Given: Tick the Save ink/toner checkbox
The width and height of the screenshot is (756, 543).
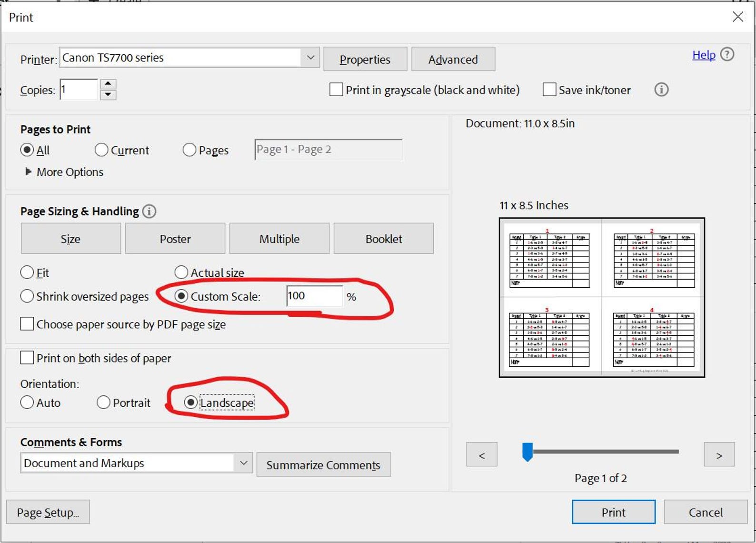Looking at the screenshot, I should click(549, 90).
